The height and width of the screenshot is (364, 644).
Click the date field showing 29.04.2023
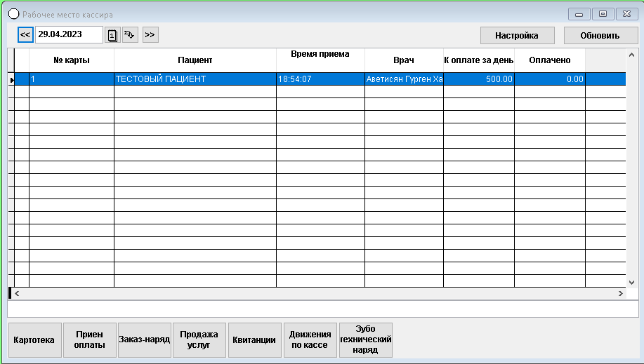coord(68,34)
